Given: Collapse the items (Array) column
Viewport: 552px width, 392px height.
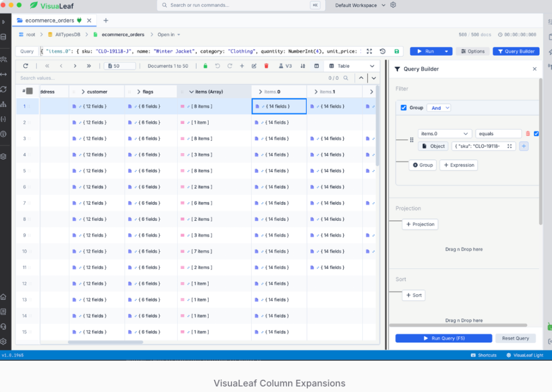Looking at the screenshot, I should [191, 92].
